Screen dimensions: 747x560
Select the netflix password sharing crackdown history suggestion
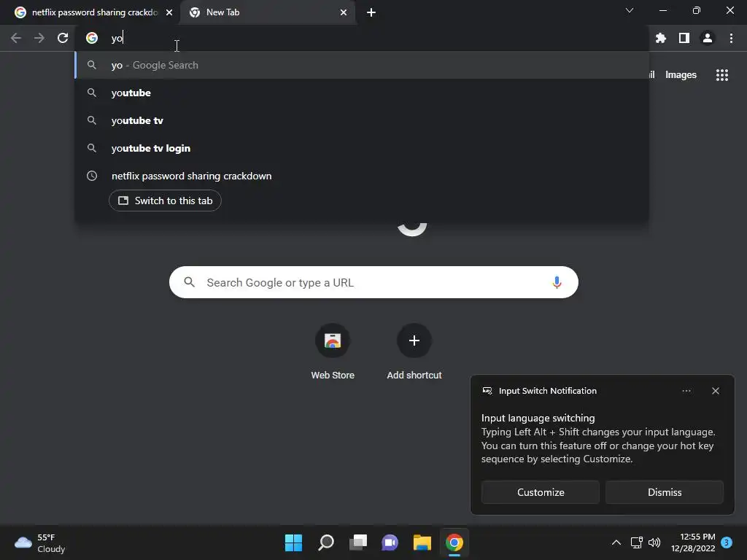[362, 176]
